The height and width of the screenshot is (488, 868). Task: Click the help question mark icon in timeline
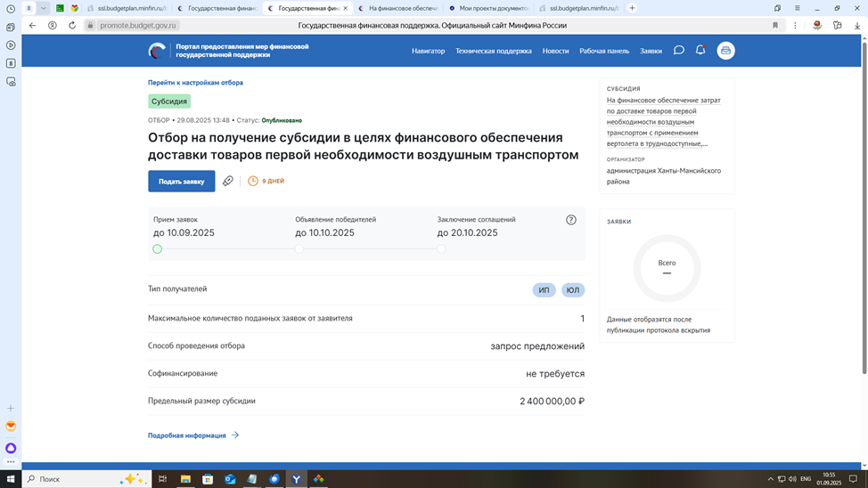(571, 220)
